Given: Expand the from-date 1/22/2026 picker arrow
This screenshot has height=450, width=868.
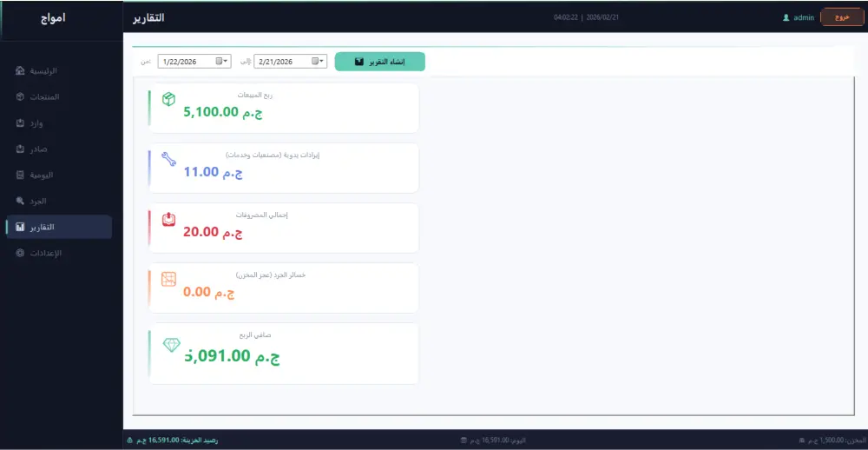Looking at the screenshot, I should (x=227, y=61).
